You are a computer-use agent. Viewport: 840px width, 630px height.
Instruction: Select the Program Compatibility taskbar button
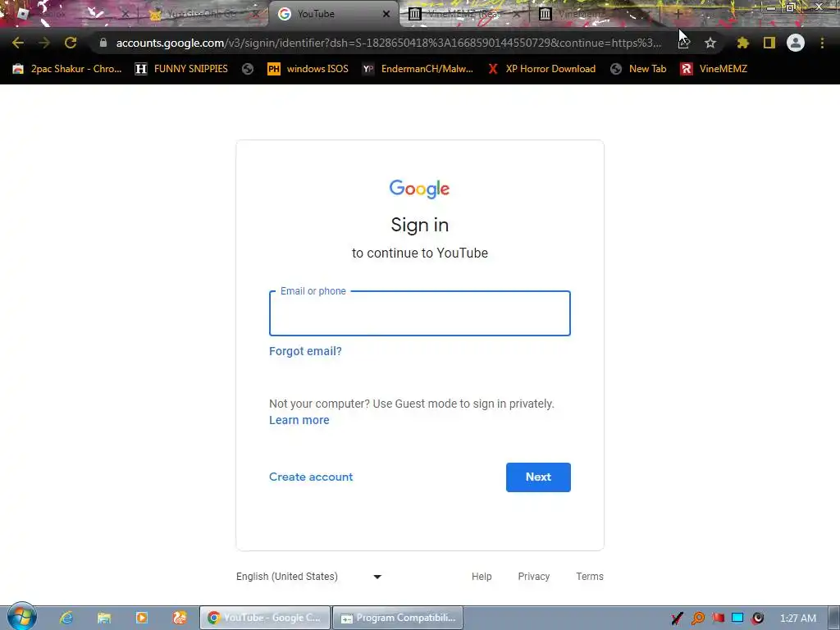point(398,618)
